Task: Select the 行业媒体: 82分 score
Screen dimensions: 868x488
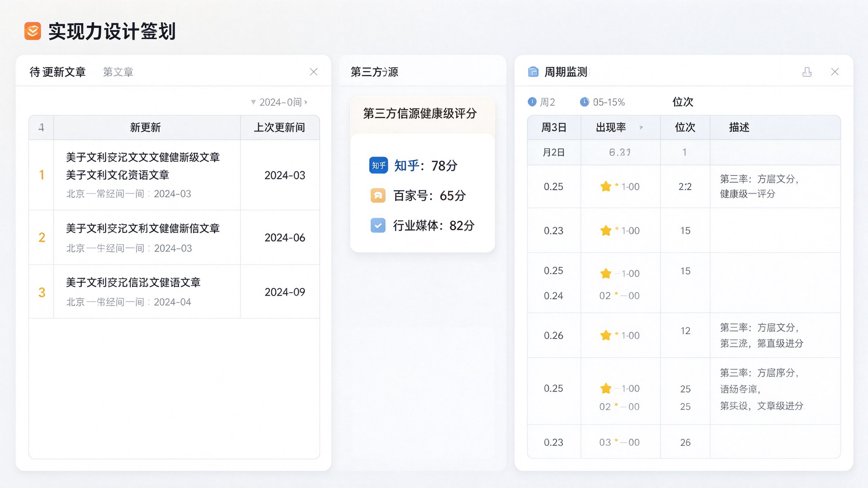Action: [x=434, y=225]
